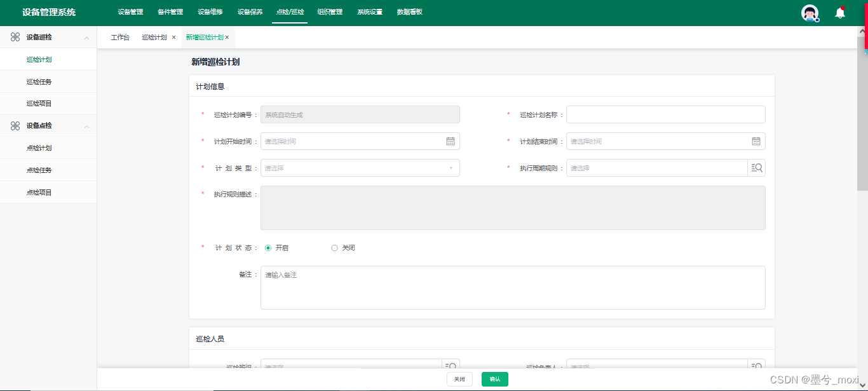The height and width of the screenshot is (391, 868).
Task: Collapse the 设备点检 sidebar group
Action: tap(86, 127)
